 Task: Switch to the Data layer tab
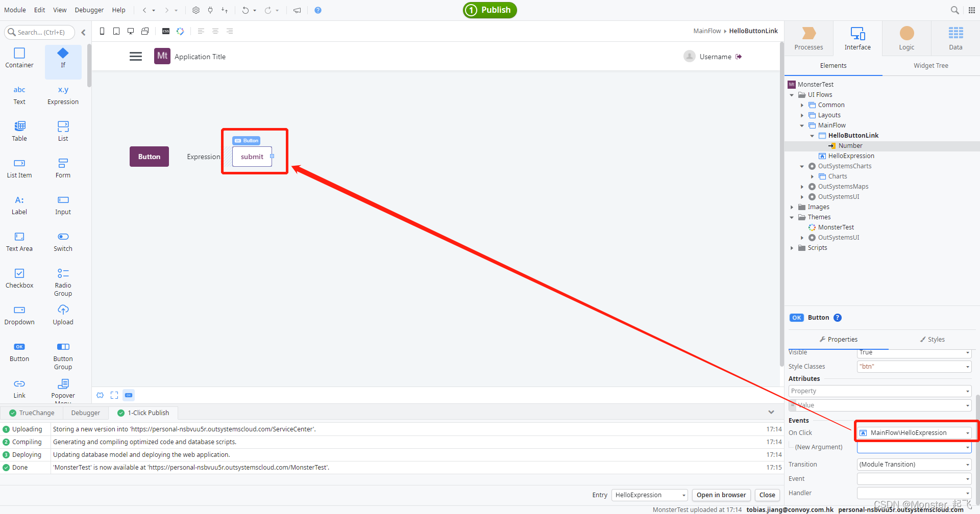pos(955,39)
